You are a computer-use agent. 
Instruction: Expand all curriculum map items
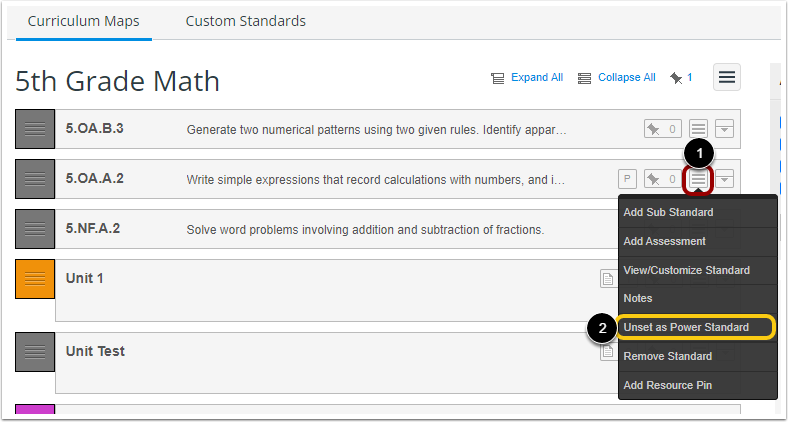pyautogui.click(x=527, y=78)
